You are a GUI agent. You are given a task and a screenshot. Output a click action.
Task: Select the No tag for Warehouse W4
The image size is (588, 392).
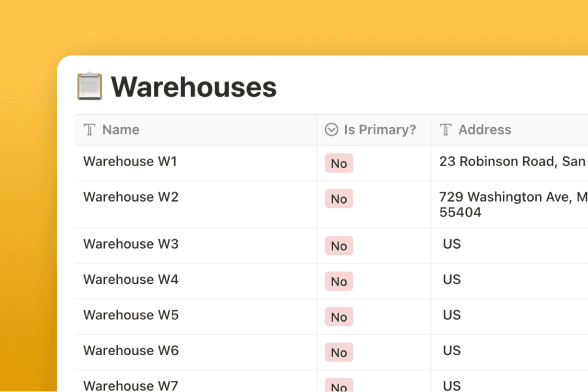(339, 281)
